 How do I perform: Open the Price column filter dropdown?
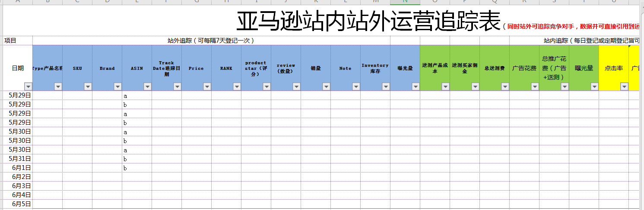tap(207, 86)
